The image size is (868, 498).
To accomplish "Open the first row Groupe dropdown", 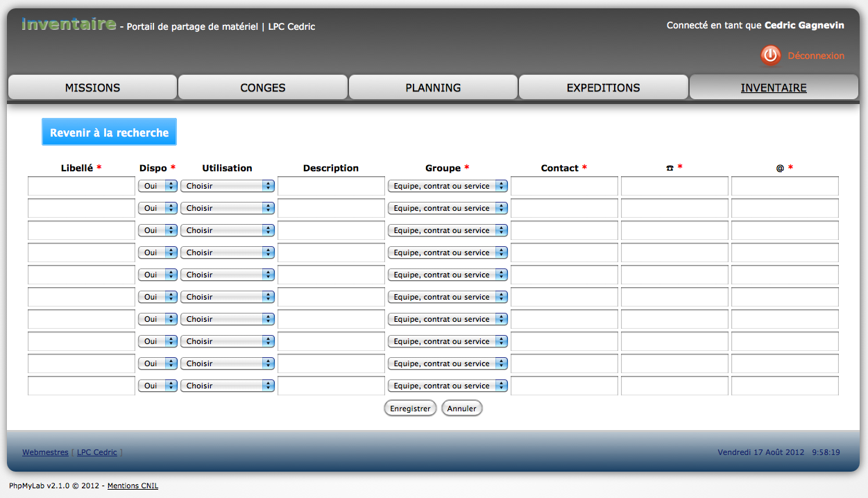I will pyautogui.click(x=448, y=186).
